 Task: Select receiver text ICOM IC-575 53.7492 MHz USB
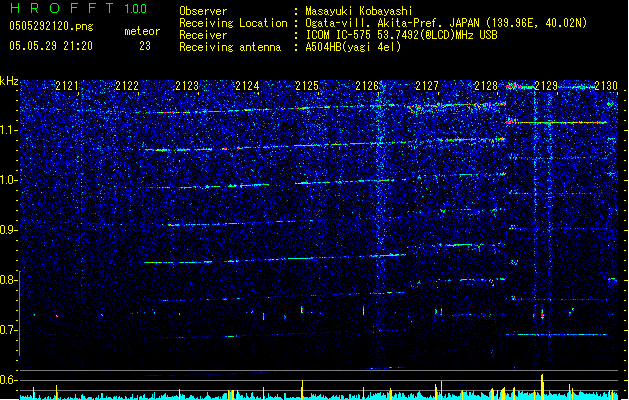pyautogui.click(x=401, y=35)
